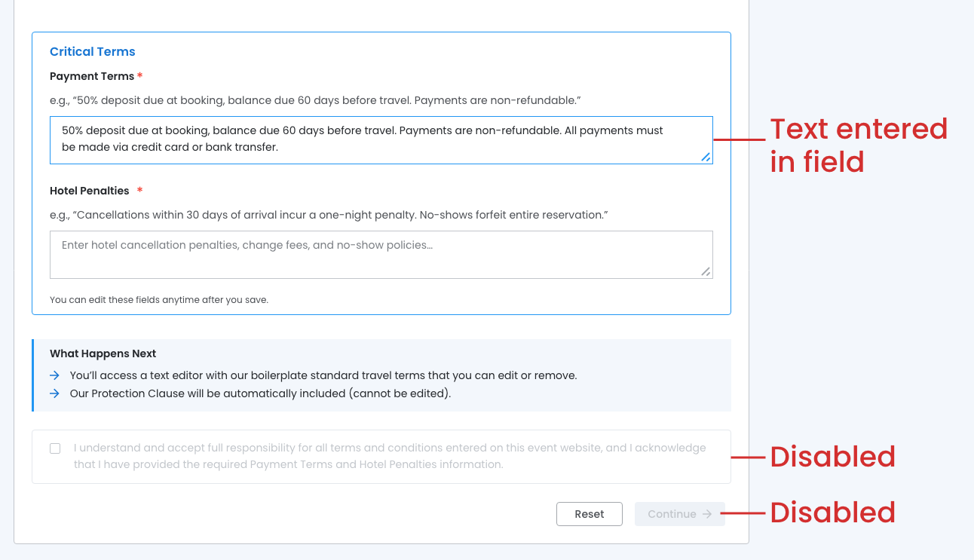Click the Hotel Penalties text area
The height and width of the screenshot is (560, 974).
tap(381, 255)
